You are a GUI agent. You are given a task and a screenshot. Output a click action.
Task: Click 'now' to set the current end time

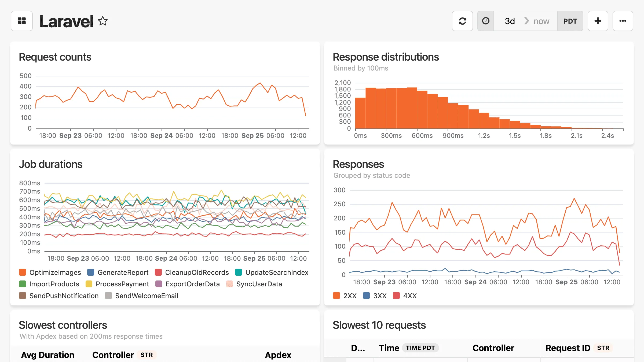click(x=541, y=21)
